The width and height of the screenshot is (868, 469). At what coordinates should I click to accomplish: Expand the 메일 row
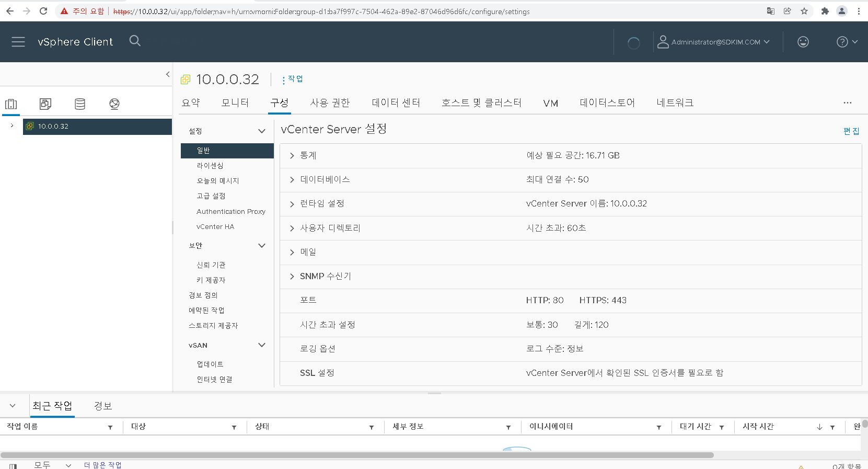pos(292,252)
